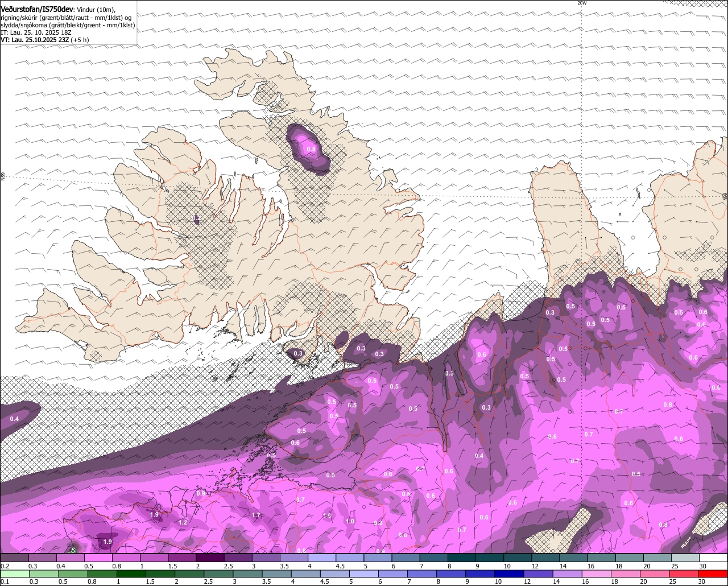Click the 1.7 precipitation value

[x=256, y=515]
